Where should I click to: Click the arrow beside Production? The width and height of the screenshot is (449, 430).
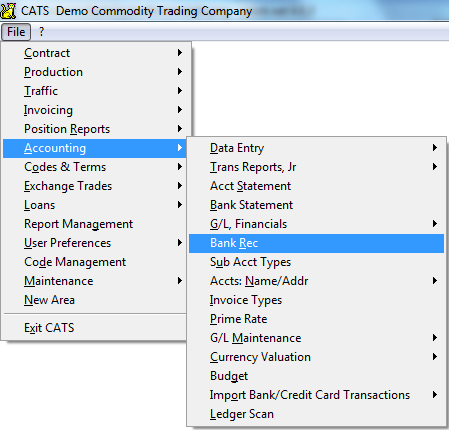pyautogui.click(x=180, y=72)
